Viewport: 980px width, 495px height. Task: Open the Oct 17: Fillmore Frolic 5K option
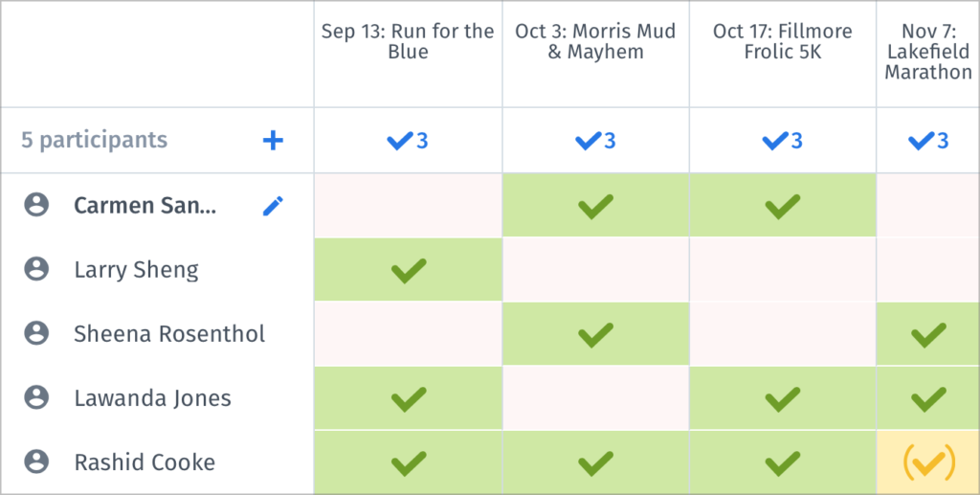click(783, 42)
